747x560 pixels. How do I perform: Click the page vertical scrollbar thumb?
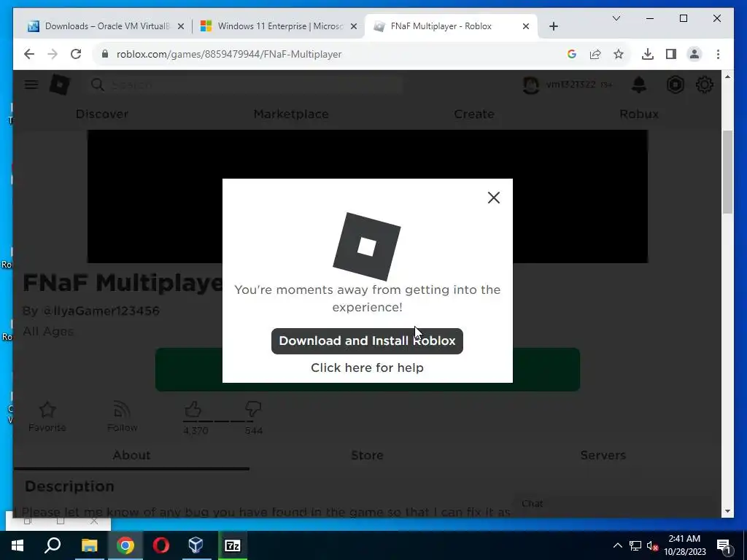(727, 171)
